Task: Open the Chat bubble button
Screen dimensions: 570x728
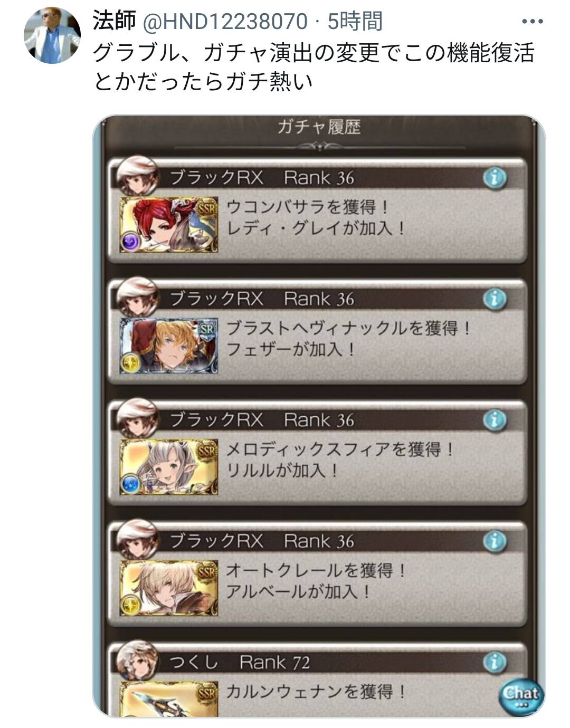Action: pyautogui.click(x=521, y=695)
